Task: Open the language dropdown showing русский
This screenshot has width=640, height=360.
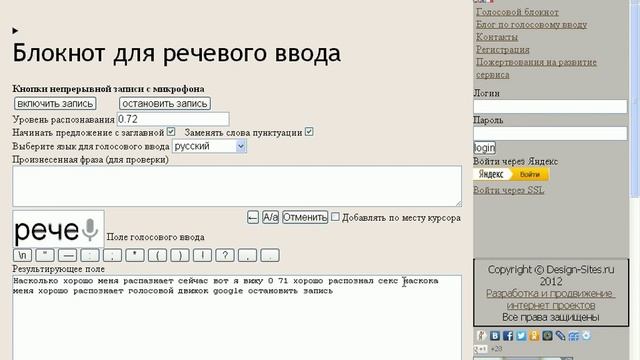Action: (x=209, y=146)
